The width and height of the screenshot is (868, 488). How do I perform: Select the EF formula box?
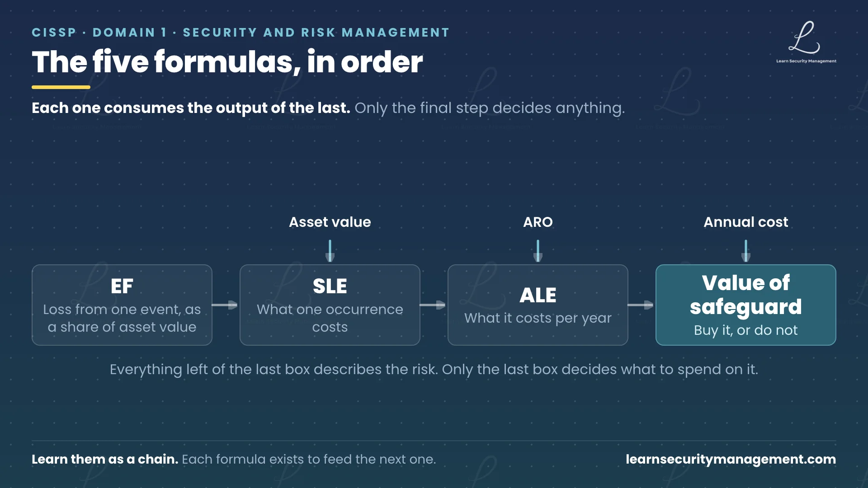(x=122, y=305)
